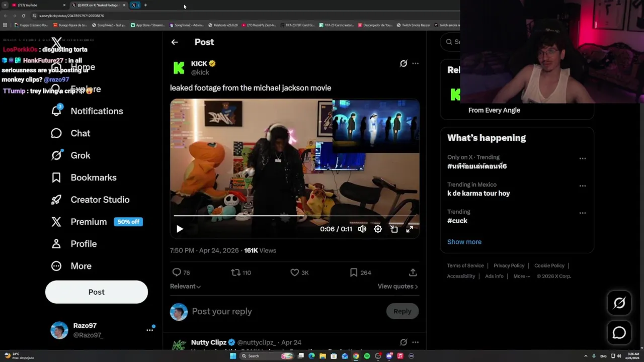Open floating messages button at bottom right
The image size is (644, 362).
click(x=619, y=333)
